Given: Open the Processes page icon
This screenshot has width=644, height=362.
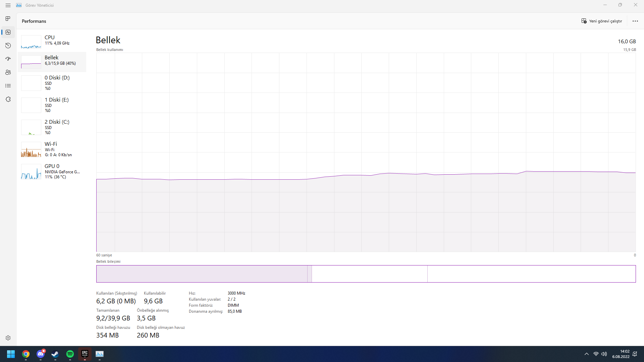Looking at the screenshot, I should click(x=8, y=19).
